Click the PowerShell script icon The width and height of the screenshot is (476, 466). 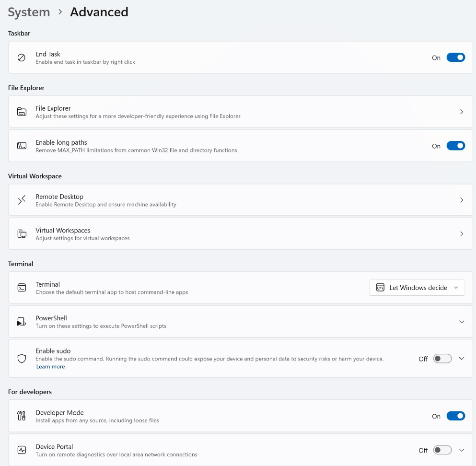(22, 322)
